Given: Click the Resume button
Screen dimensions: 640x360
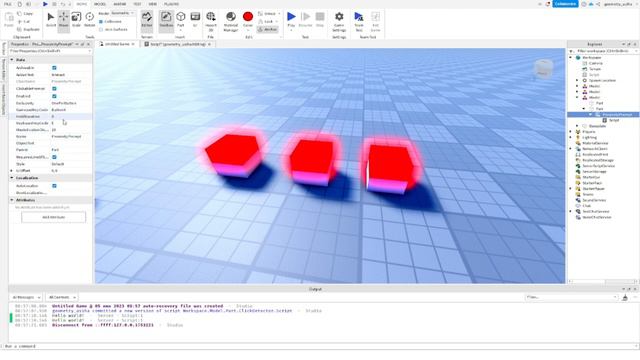Looking at the screenshot, I should [x=305, y=20].
